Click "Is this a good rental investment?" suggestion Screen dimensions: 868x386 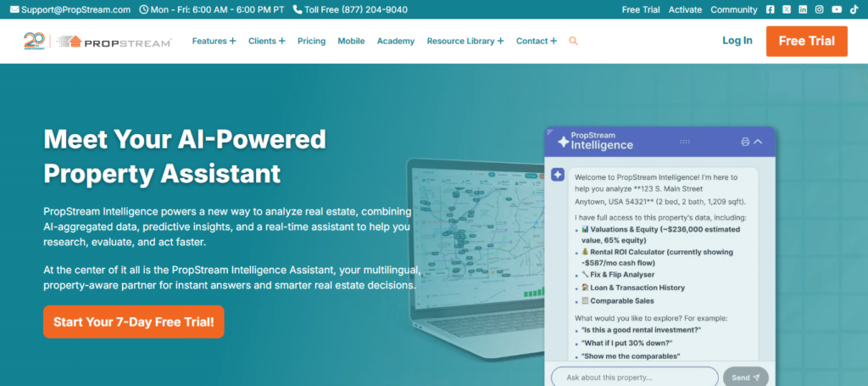coord(641,330)
